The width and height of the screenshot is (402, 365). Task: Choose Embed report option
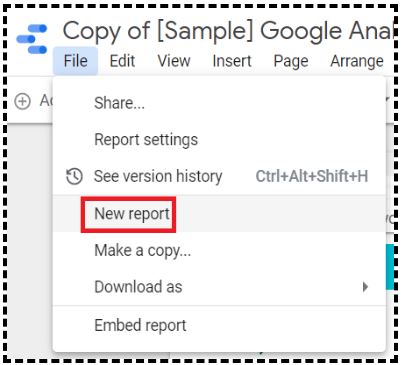click(219, 325)
